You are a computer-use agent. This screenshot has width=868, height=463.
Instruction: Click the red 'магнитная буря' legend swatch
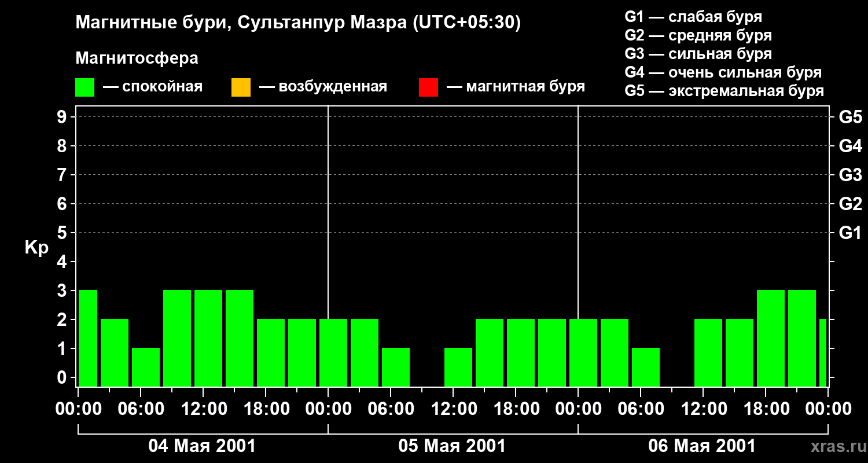click(428, 87)
